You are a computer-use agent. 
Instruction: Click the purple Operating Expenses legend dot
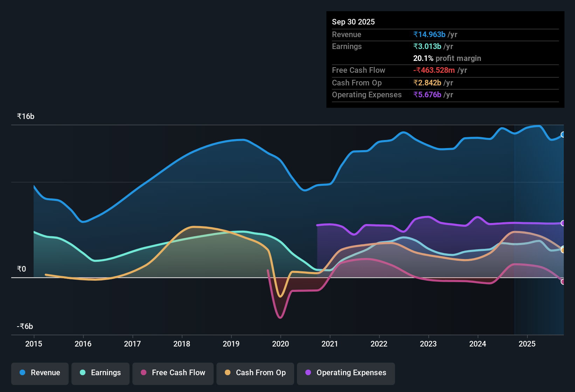tap(308, 373)
